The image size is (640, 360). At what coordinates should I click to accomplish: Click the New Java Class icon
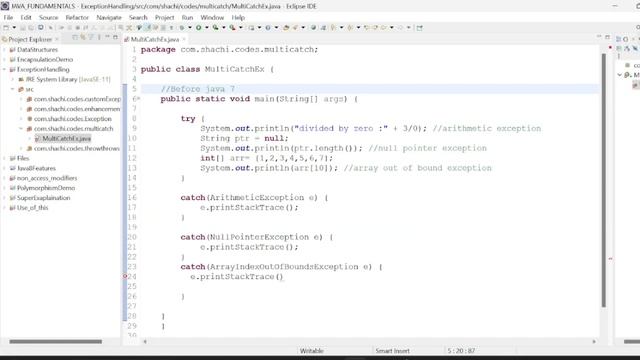[268, 28]
